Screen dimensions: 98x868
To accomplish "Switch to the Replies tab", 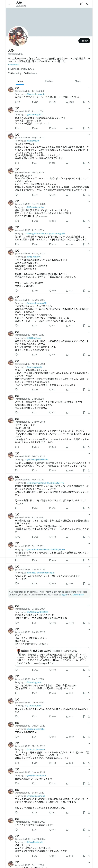I will [x=49, y=81].
